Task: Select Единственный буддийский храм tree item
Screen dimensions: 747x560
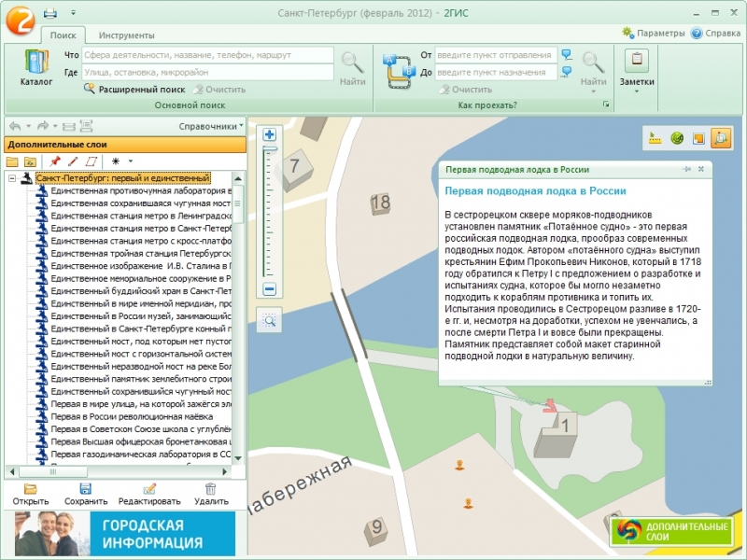Action: coord(141,291)
